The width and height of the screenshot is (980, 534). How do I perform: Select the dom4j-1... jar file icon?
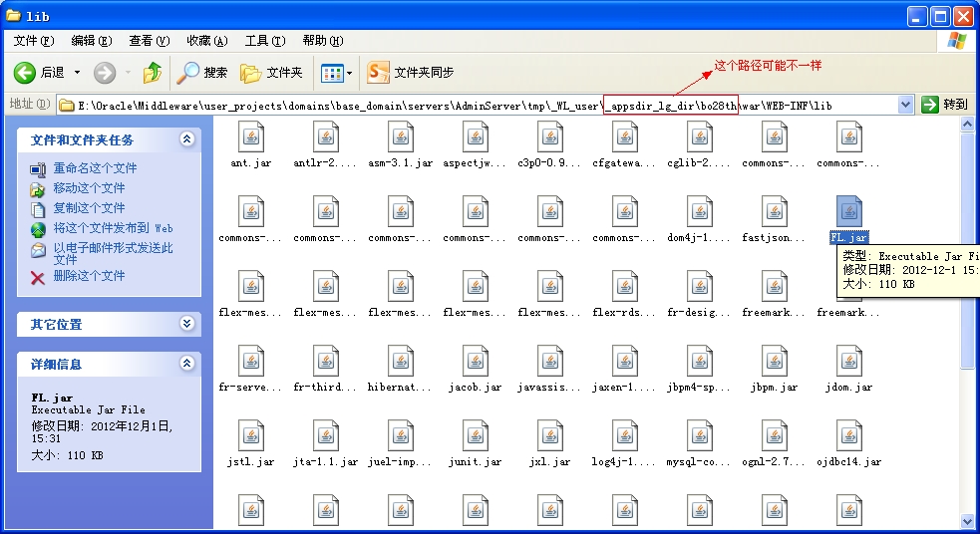[x=700, y=211]
